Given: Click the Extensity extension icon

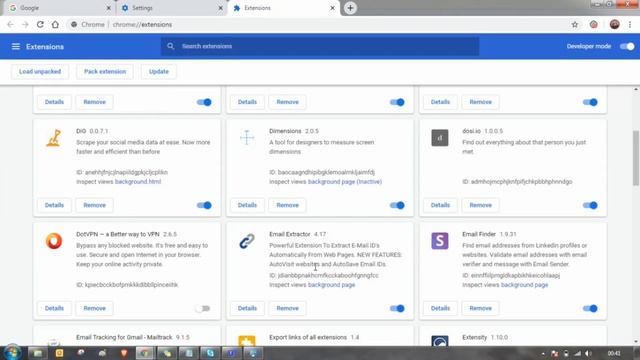Looking at the screenshot, I should click(440, 341).
